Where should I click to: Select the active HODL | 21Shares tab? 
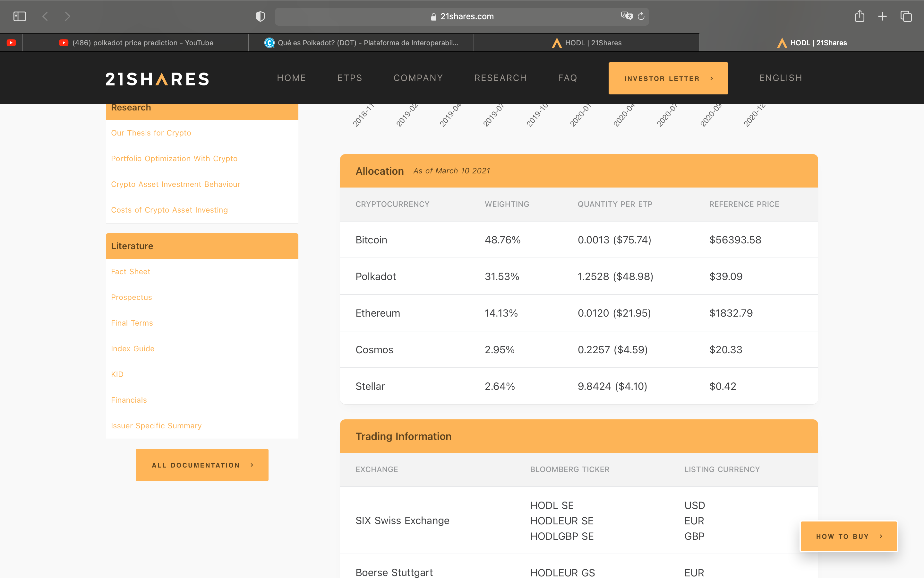pos(812,43)
